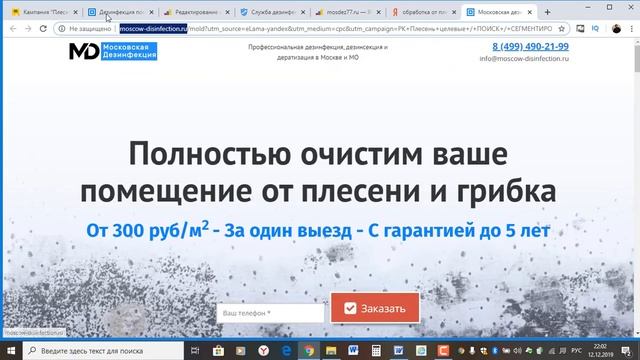Click the headline 'Полностью очистим ваше'
The width and height of the screenshot is (640, 360).
coord(318,154)
